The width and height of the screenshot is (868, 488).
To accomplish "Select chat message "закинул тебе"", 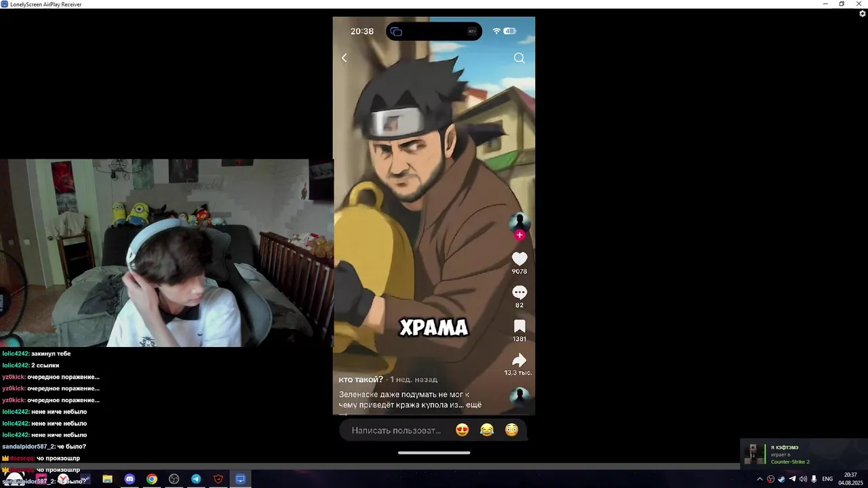I will coord(51,354).
